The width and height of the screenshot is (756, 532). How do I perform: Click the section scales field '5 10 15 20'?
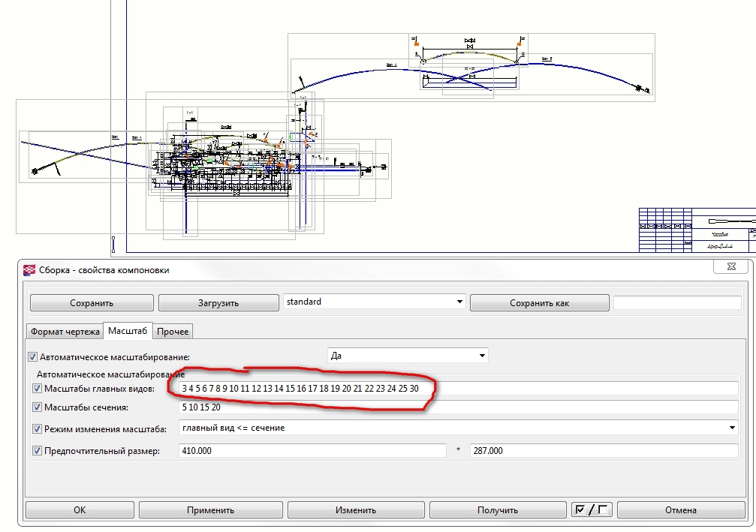458,407
